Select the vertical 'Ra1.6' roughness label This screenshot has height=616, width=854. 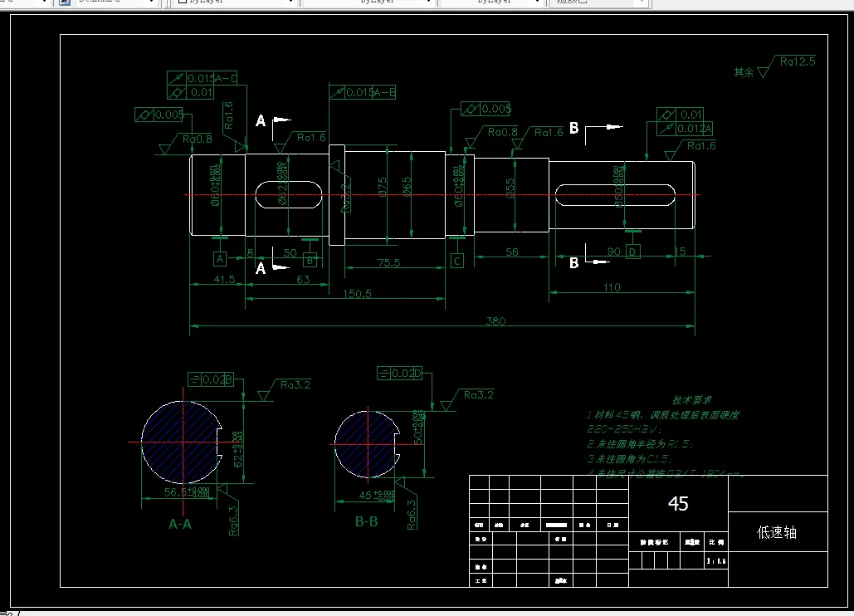click(x=228, y=115)
